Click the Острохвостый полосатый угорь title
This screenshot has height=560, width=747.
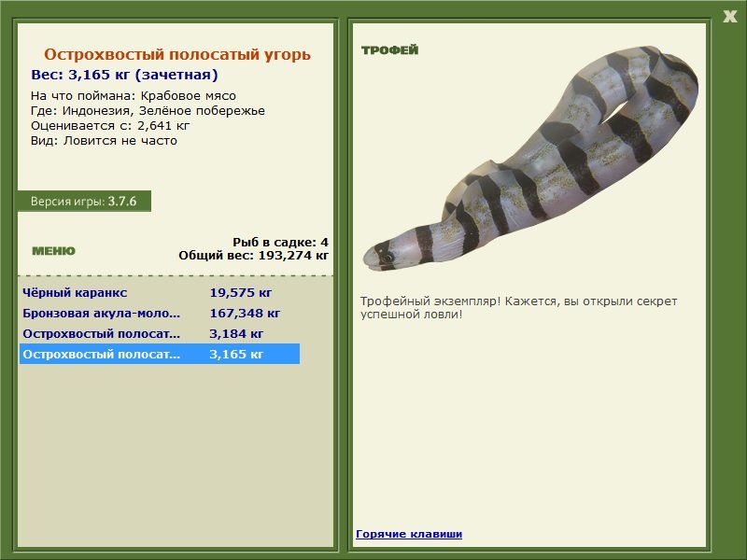coord(177,54)
